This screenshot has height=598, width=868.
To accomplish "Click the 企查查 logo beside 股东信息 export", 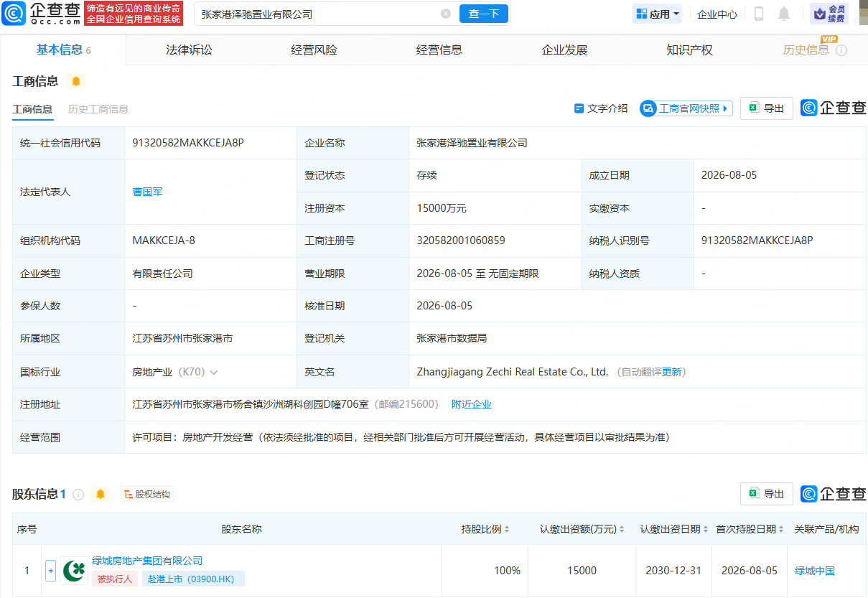I will tap(834, 494).
